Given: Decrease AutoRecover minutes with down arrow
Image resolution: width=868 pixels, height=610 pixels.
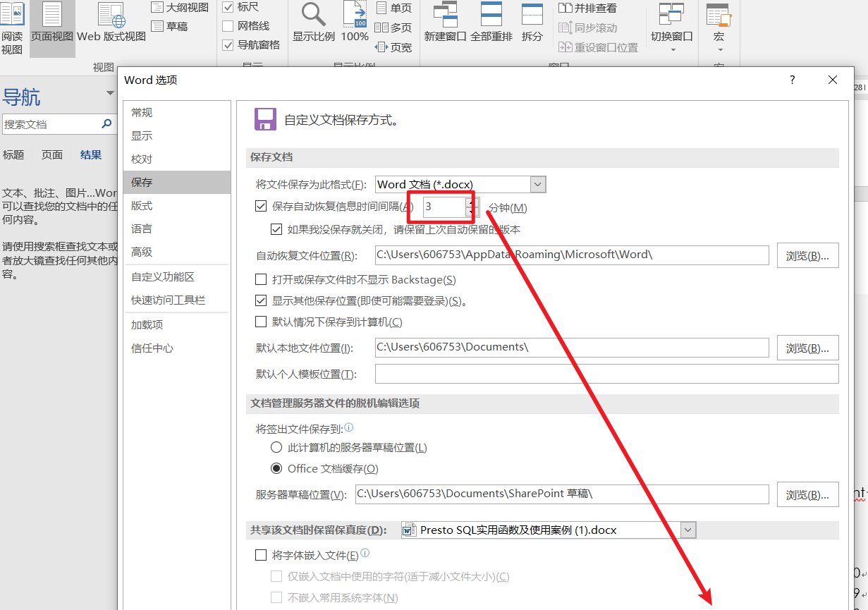Looking at the screenshot, I should coord(472,212).
